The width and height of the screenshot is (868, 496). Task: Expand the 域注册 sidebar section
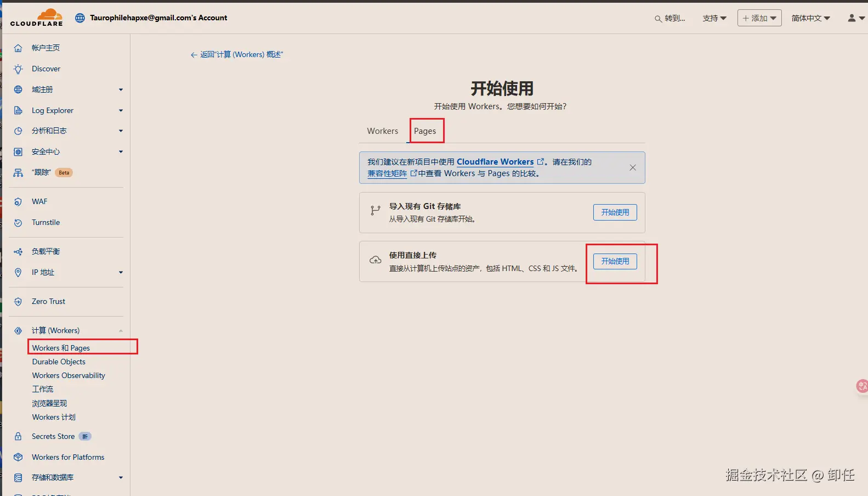click(x=121, y=90)
